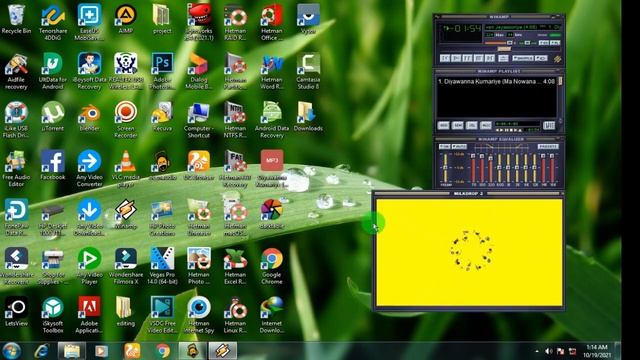Select the Downloads folder shortcut on desktop

point(308,117)
